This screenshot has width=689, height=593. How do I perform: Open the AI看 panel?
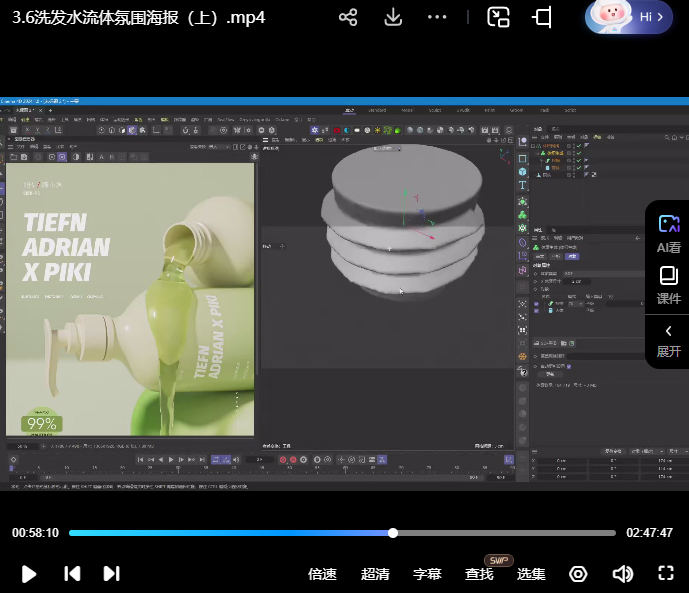click(x=668, y=232)
